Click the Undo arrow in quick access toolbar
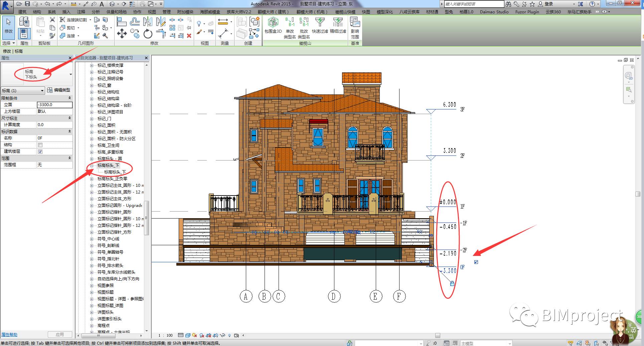 [x=47, y=4]
